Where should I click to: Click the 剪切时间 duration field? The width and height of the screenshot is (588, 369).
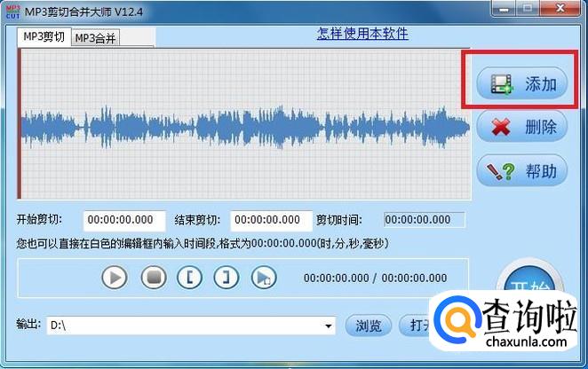click(425, 220)
